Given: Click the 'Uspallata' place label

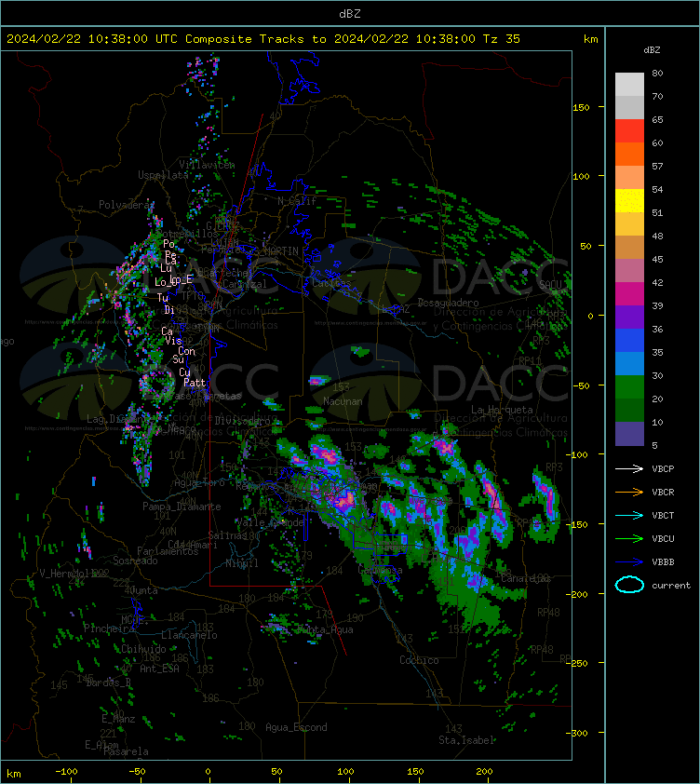Looking at the screenshot, I should tap(163, 175).
